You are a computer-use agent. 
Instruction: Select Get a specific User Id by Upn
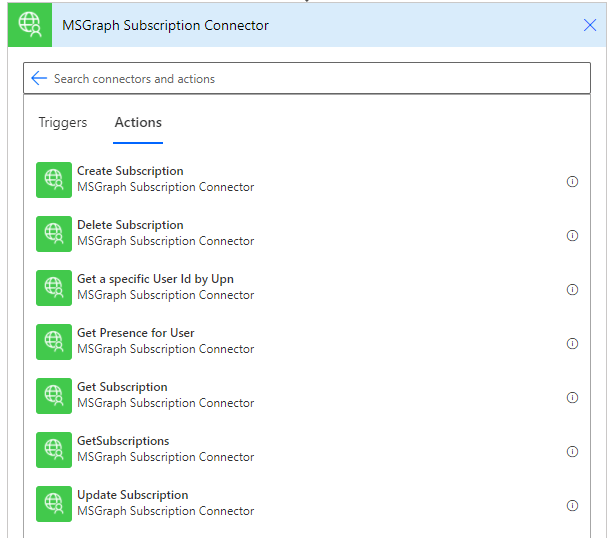(155, 279)
